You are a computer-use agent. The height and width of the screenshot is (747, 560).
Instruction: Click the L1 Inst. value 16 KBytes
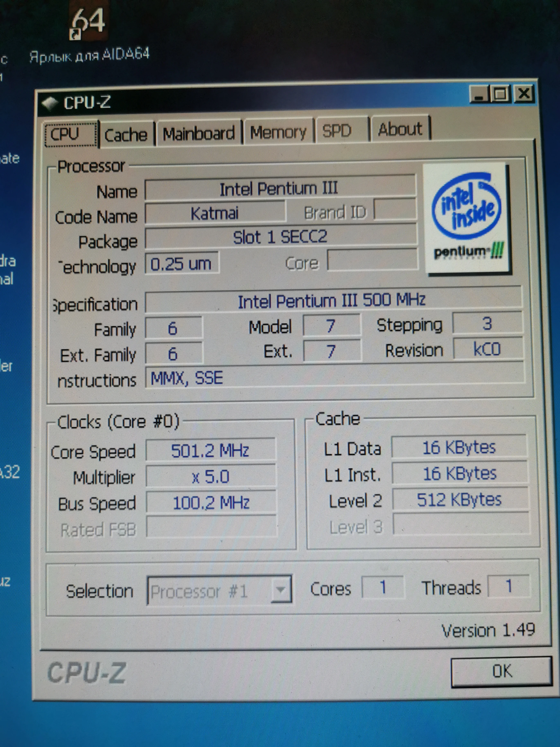pyautogui.click(x=460, y=474)
